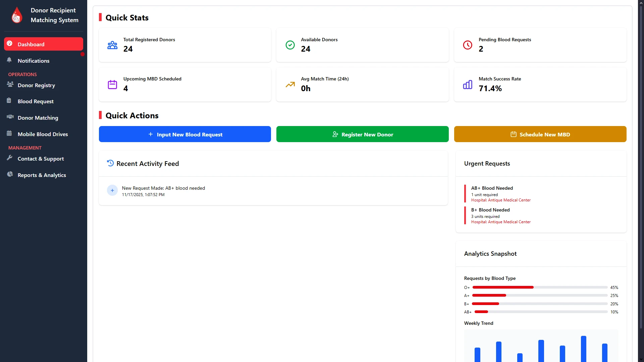This screenshot has width=644, height=362.
Task: Click the Requests by Blood Type heading
Action: click(x=490, y=278)
